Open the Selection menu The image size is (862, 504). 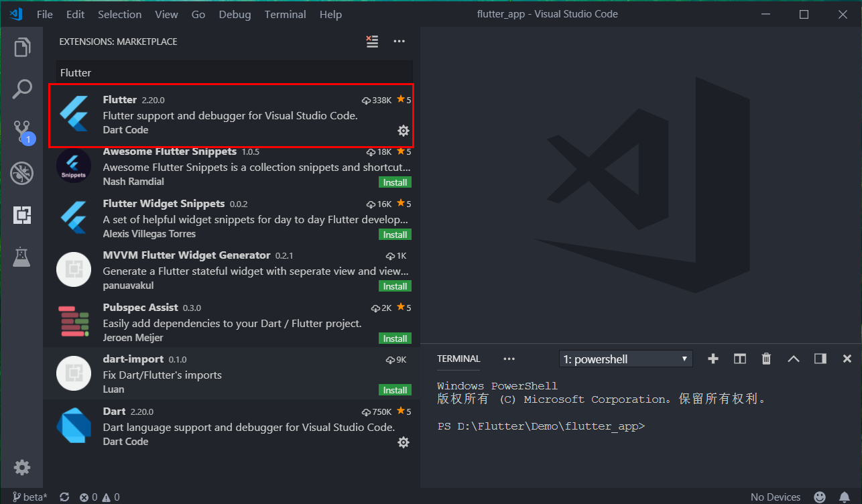[119, 14]
